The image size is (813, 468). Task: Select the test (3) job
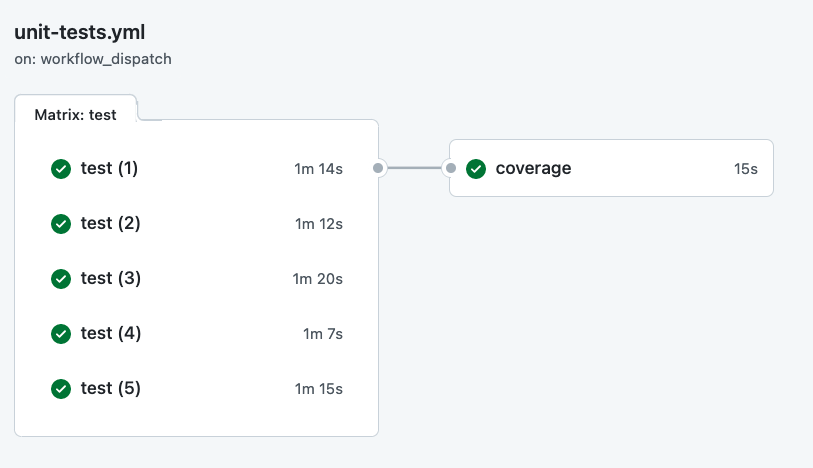110,279
